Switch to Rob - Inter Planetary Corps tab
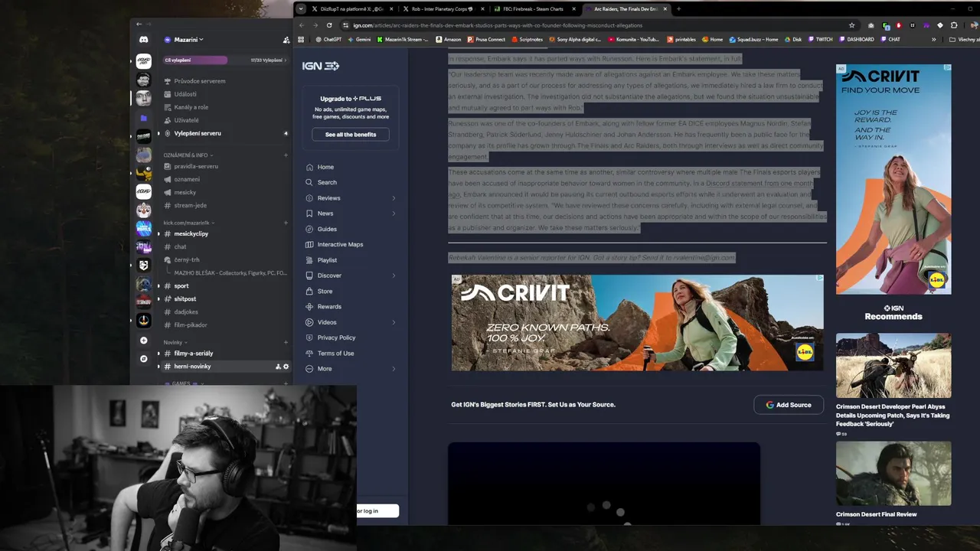 443,9
